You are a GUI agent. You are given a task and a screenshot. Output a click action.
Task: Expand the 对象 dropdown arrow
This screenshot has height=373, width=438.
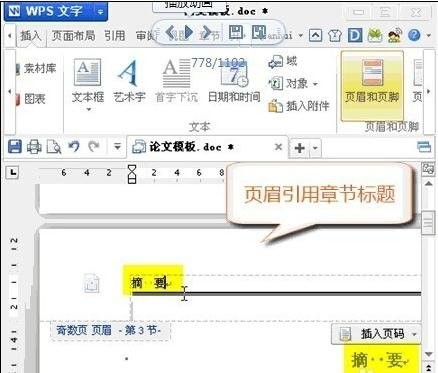coord(315,84)
